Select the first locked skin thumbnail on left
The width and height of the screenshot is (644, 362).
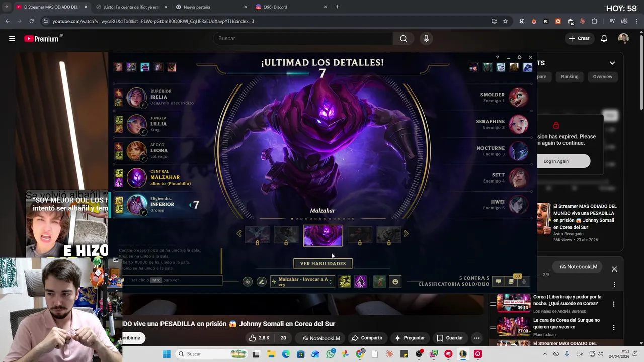(257, 234)
